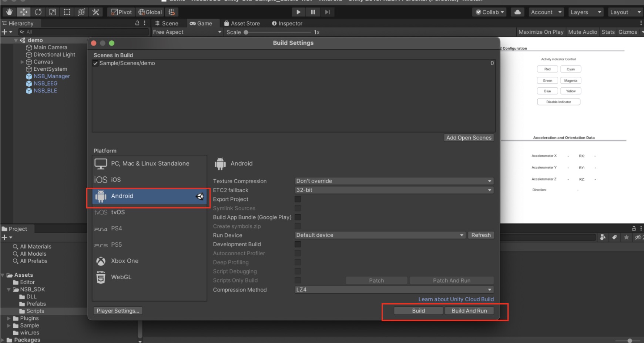Uncheck the Sample/Scenes/demo scene

pyautogui.click(x=96, y=63)
